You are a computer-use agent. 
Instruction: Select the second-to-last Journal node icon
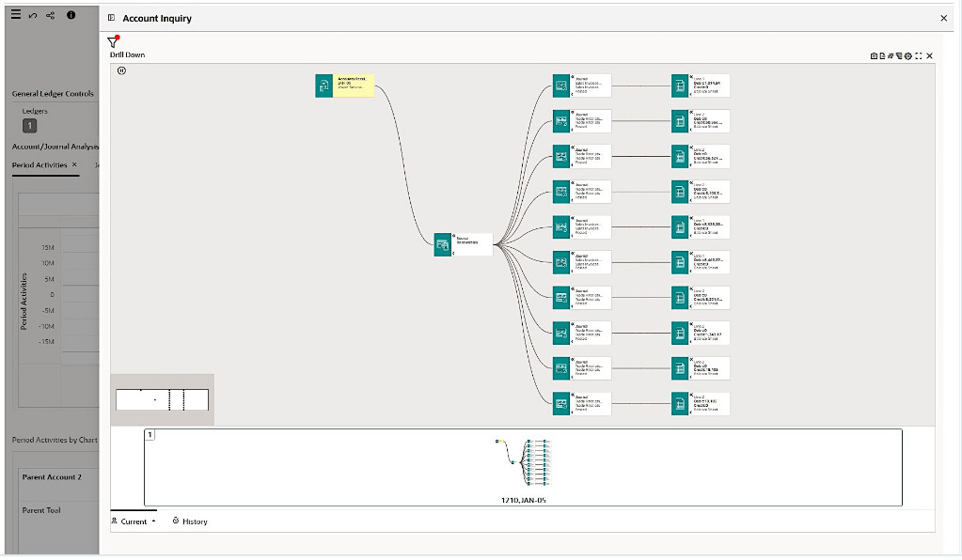click(x=560, y=368)
